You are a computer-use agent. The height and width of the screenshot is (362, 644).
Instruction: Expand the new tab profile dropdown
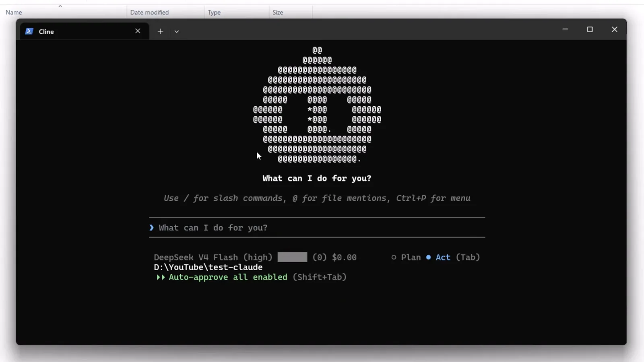click(176, 31)
